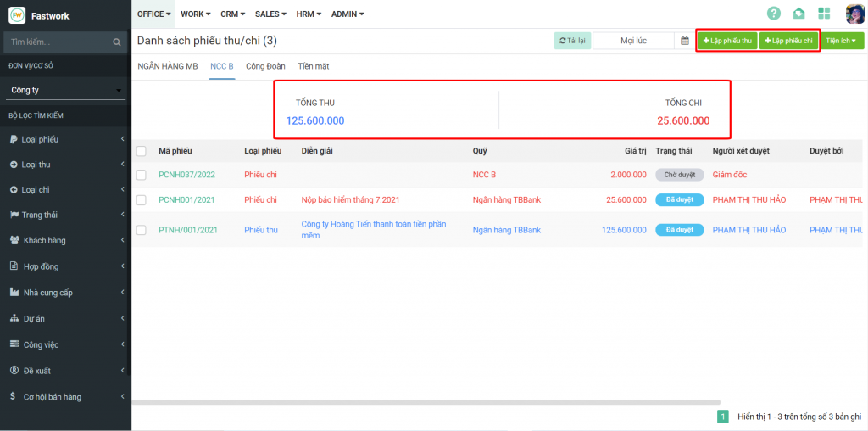Click the calendar icon beside date field

point(685,41)
